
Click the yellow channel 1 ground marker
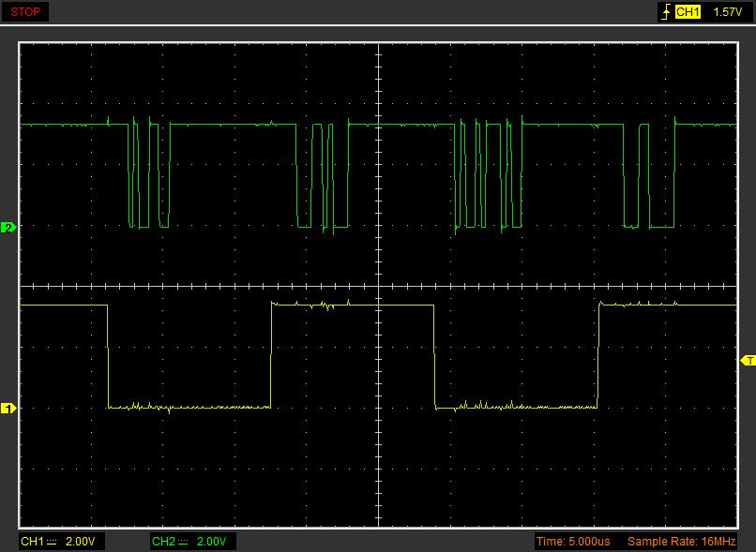pyautogui.click(x=8, y=409)
